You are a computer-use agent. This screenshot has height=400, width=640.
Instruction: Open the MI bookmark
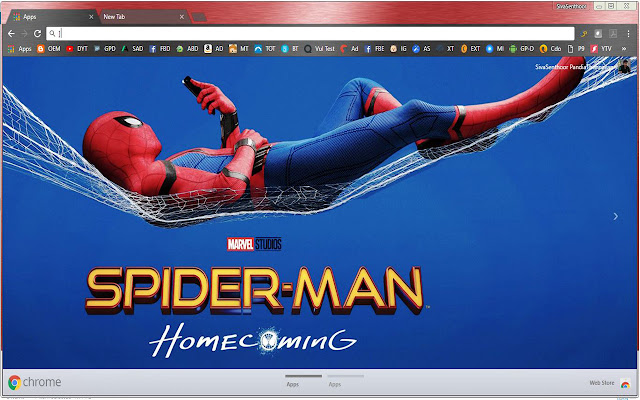495,49
